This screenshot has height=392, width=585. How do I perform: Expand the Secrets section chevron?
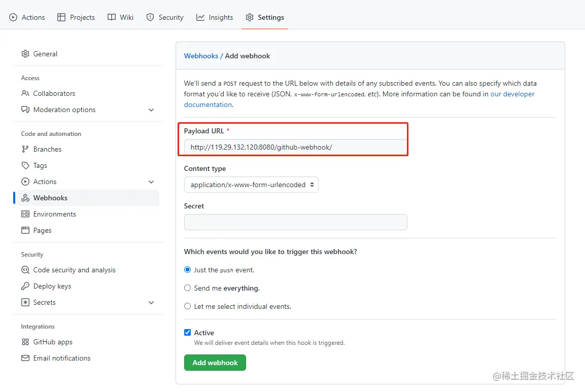pyautogui.click(x=151, y=302)
